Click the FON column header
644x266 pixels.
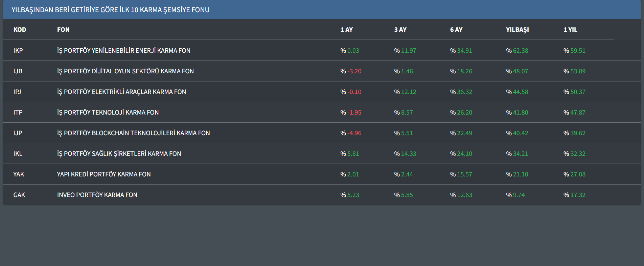click(x=63, y=30)
